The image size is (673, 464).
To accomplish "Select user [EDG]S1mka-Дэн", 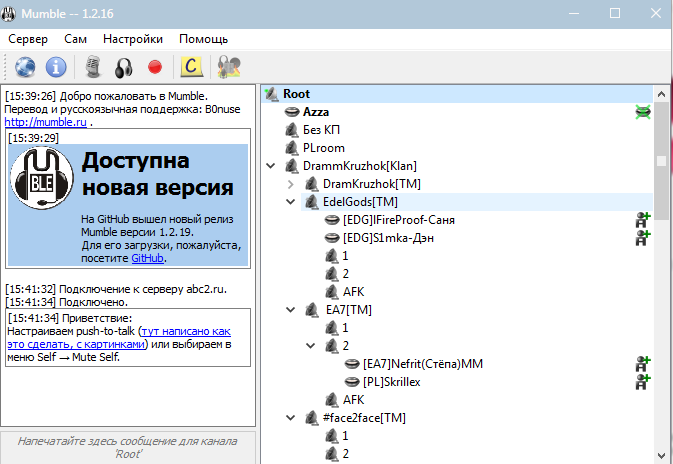I will 388,238.
